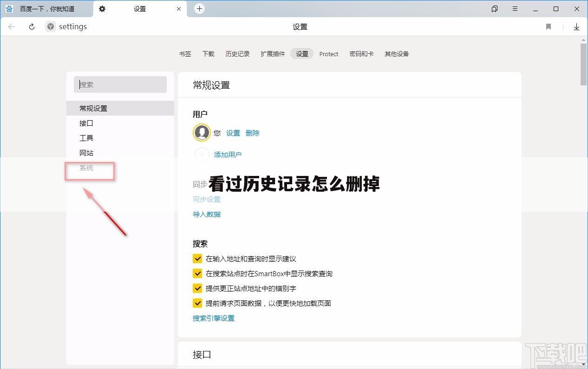This screenshot has width=588, height=369.
Task: Bookmark this page using the flag icon
Action: pyautogui.click(x=548, y=26)
